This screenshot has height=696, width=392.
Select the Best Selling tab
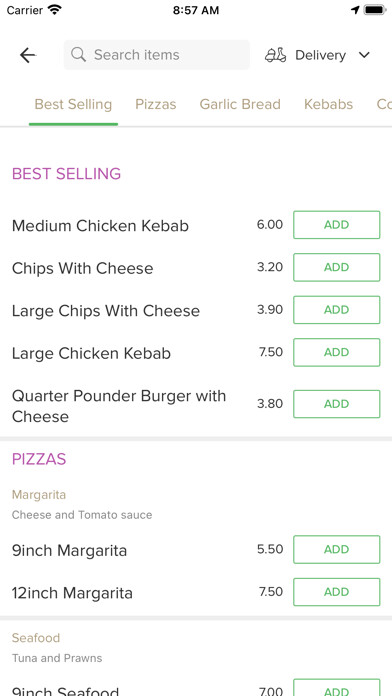(73, 104)
